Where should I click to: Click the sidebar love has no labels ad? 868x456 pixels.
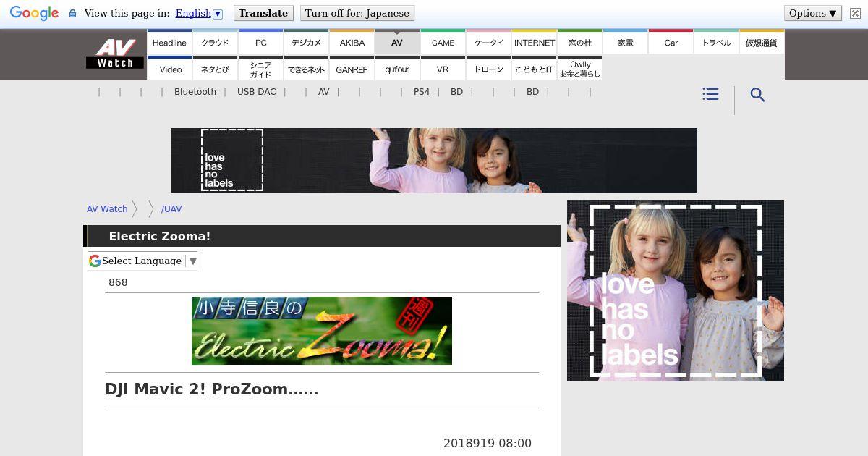click(676, 291)
